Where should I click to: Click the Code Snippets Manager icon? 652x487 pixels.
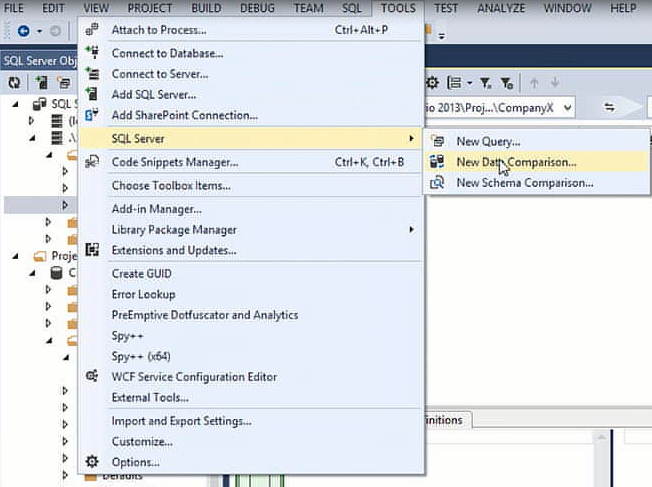click(92, 162)
